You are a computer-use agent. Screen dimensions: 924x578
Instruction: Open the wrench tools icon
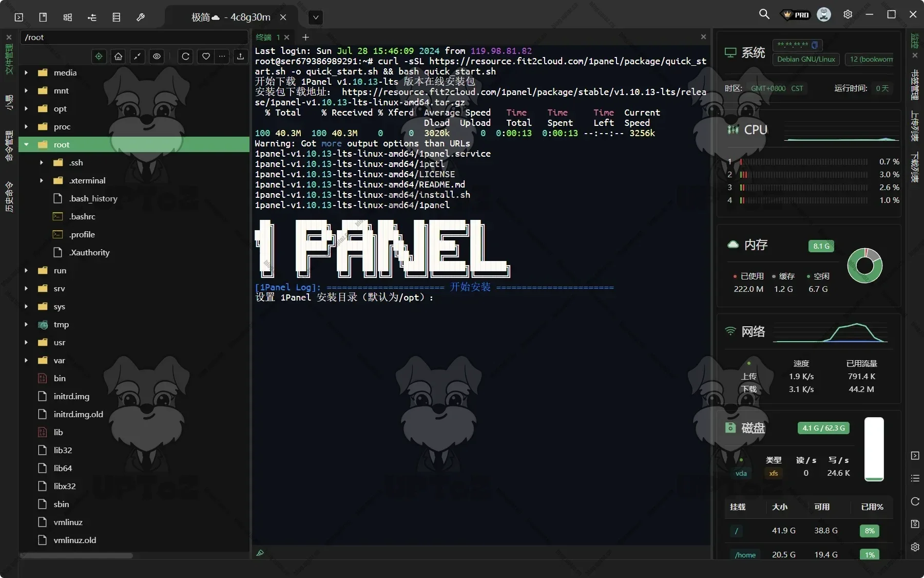[x=141, y=17]
